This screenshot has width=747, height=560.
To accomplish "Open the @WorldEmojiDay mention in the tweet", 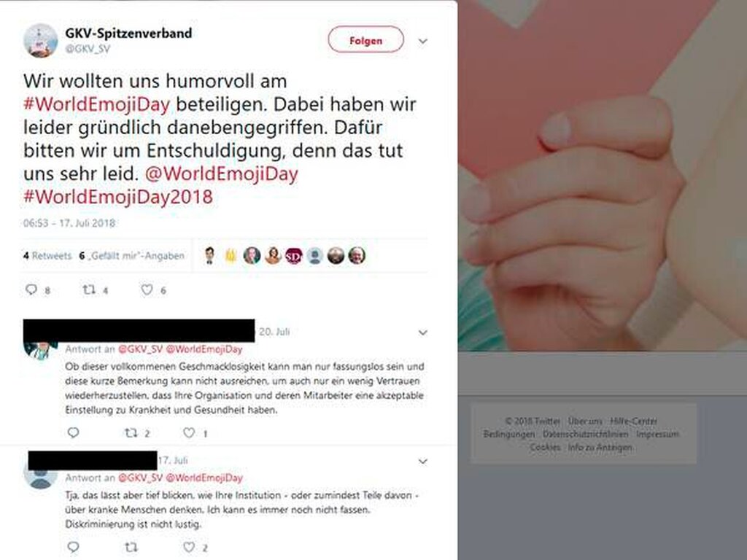I will point(222,174).
